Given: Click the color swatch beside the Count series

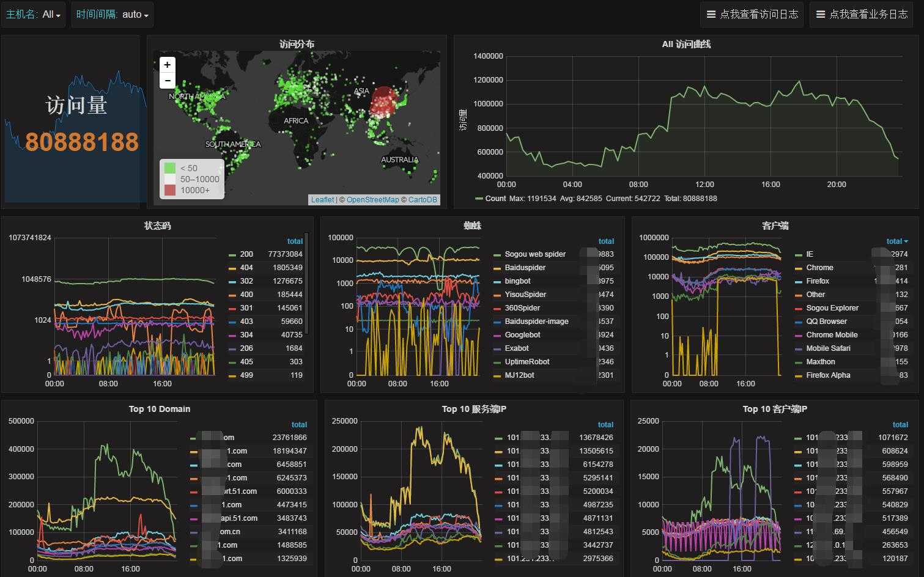Looking at the screenshot, I should pos(479,199).
